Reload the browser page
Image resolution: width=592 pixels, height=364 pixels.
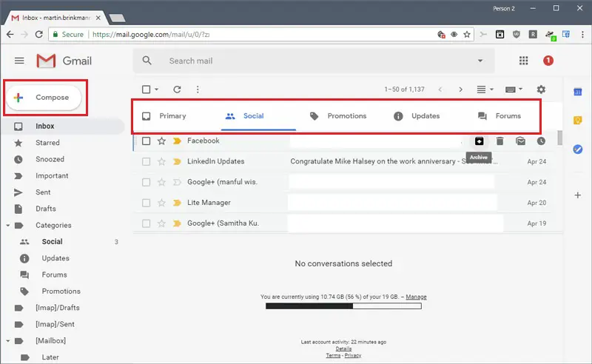click(38, 34)
